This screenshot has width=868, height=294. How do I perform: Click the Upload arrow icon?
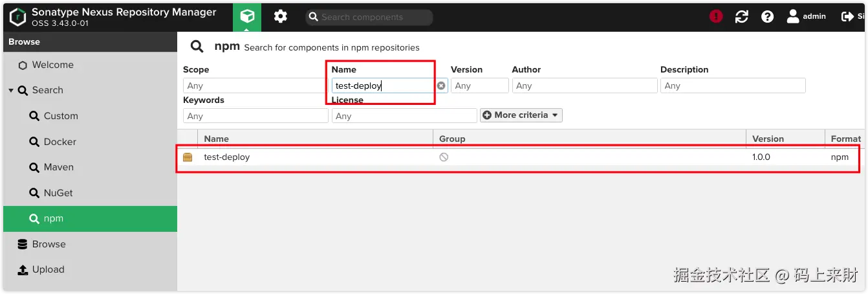point(23,270)
